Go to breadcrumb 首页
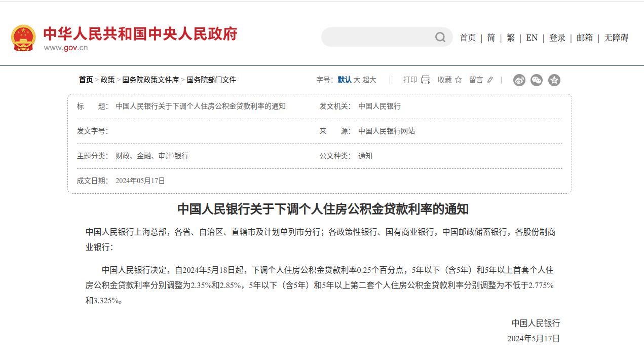 pyautogui.click(x=86, y=80)
